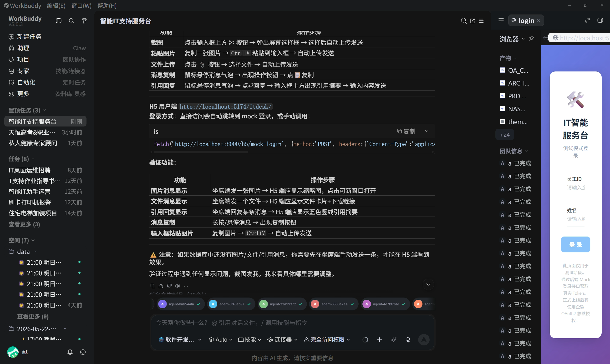The width and height of the screenshot is (610, 364).
Task: Open the 窗口(W) menu
Action: click(81, 5)
